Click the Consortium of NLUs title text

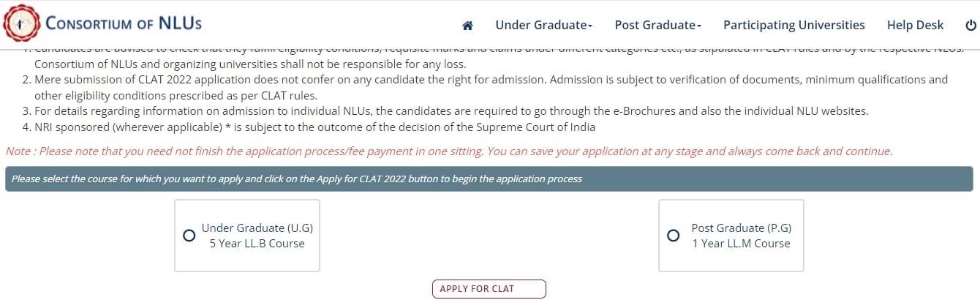(124, 23)
